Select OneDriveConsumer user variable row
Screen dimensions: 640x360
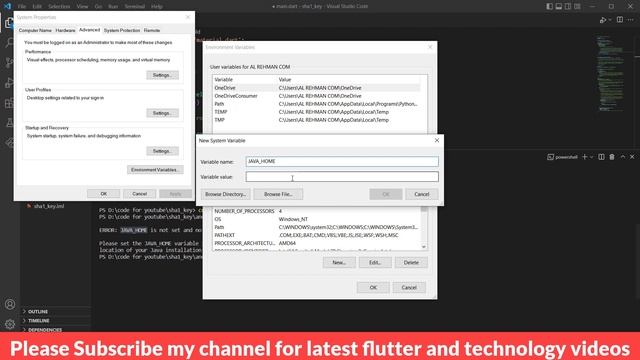click(316, 96)
